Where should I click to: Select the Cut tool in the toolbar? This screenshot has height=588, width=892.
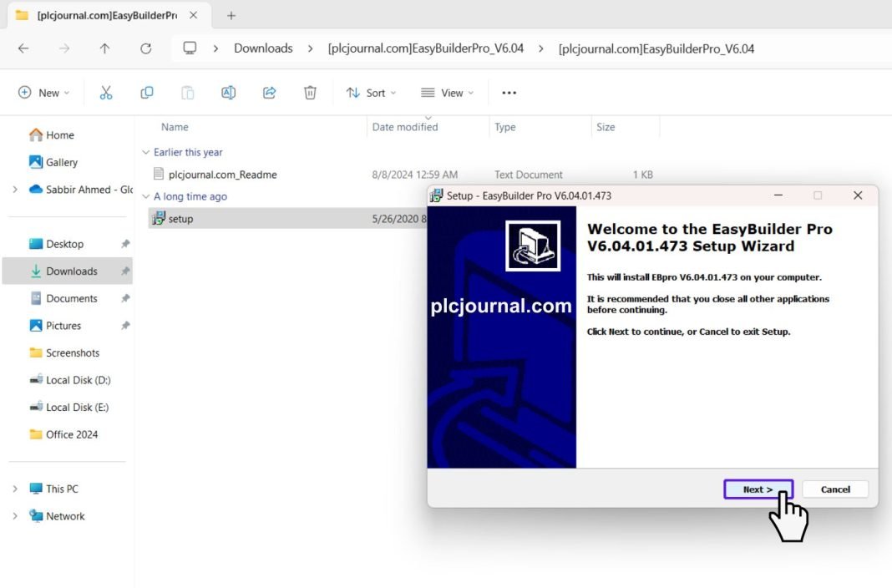click(105, 92)
